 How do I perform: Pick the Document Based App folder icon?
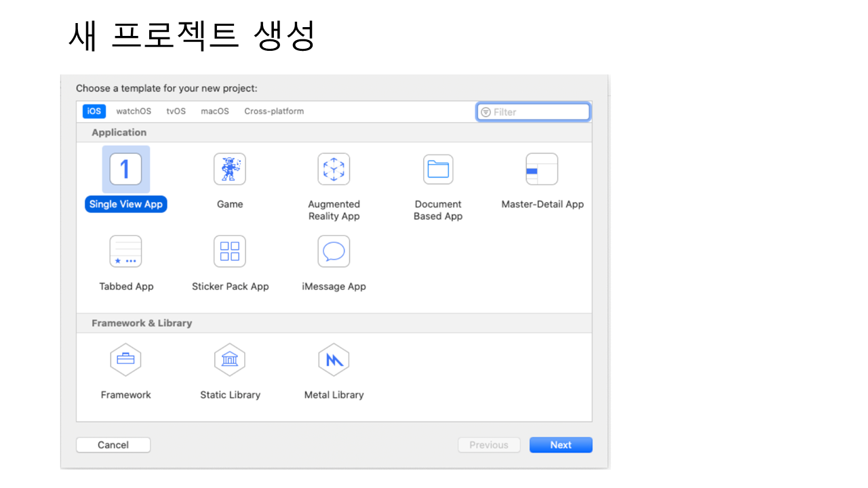pos(438,169)
